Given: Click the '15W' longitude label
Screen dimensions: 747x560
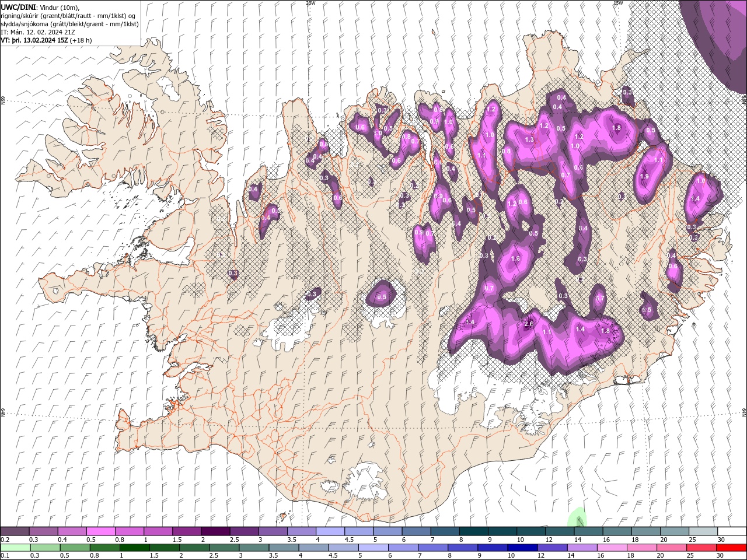Looking at the screenshot, I should pyautogui.click(x=618, y=3).
